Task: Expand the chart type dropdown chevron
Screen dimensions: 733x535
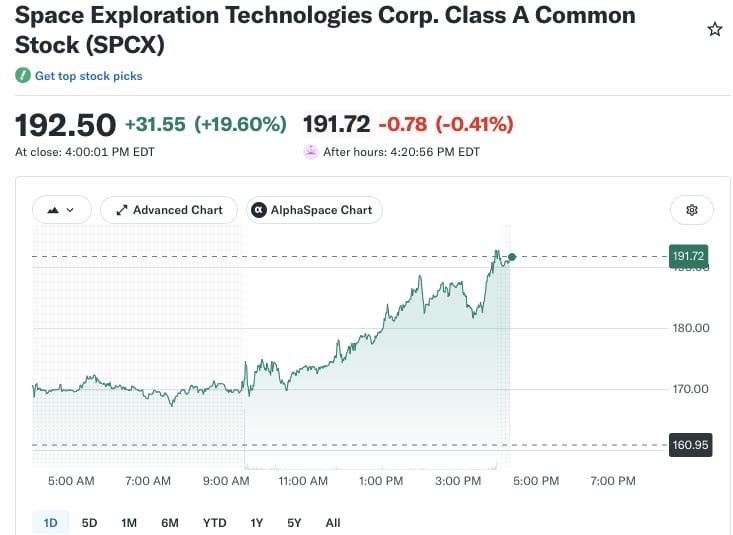Action: pos(70,210)
